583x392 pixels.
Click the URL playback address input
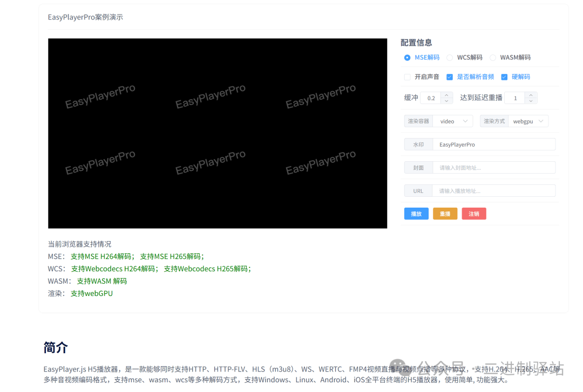click(493, 191)
